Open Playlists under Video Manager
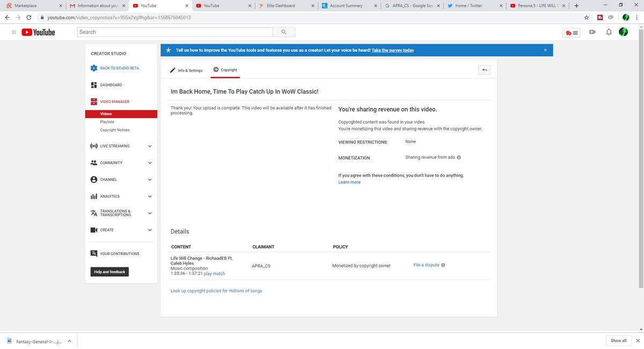This screenshot has height=349, width=644. [x=107, y=122]
